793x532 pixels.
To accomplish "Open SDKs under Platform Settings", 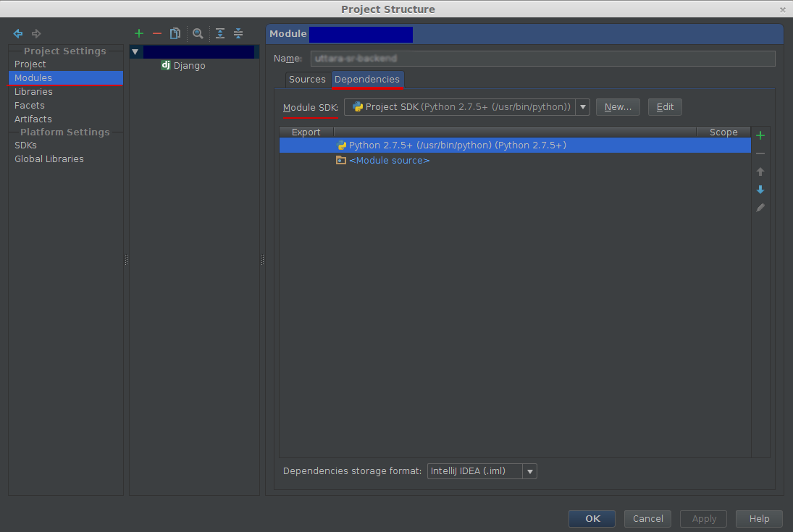I will pos(25,145).
